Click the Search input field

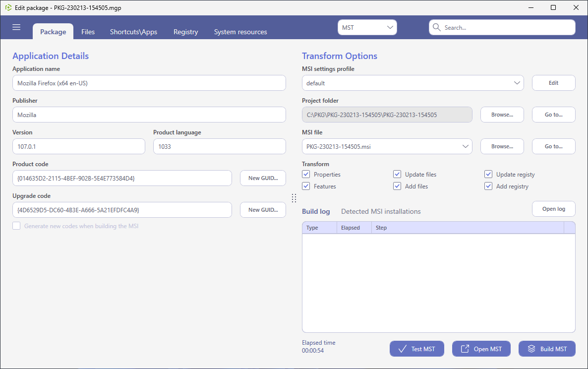(502, 27)
